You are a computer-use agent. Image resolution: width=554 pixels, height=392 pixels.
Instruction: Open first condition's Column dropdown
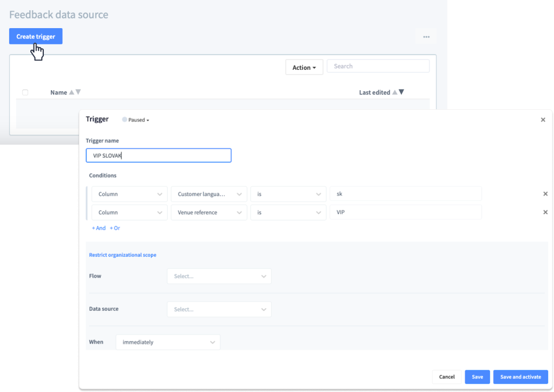pos(129,194)
